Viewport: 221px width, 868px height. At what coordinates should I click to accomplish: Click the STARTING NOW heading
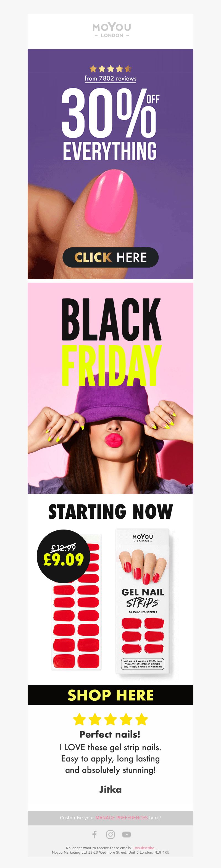tap(110, 512)
